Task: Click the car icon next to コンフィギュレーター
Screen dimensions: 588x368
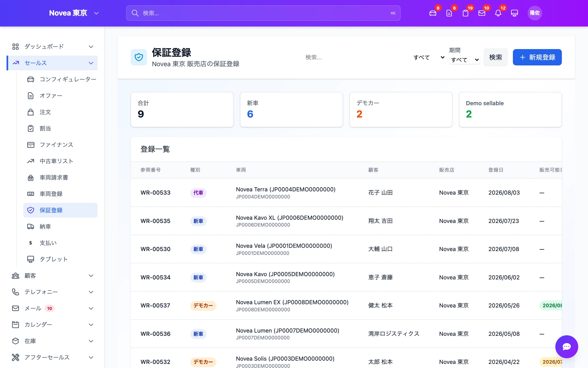Action: tap(31, 79)
